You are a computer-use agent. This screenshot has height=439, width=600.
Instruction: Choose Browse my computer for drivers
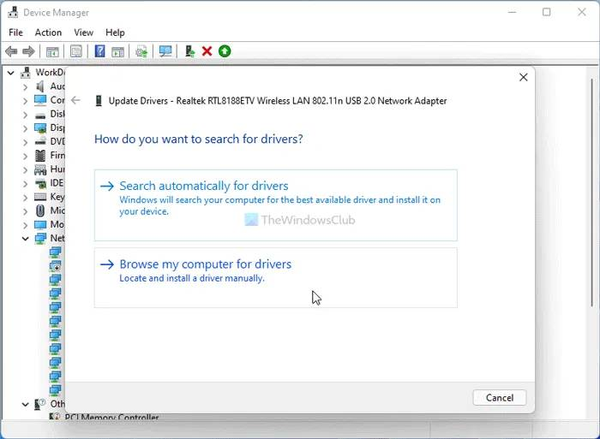[276, 277]
